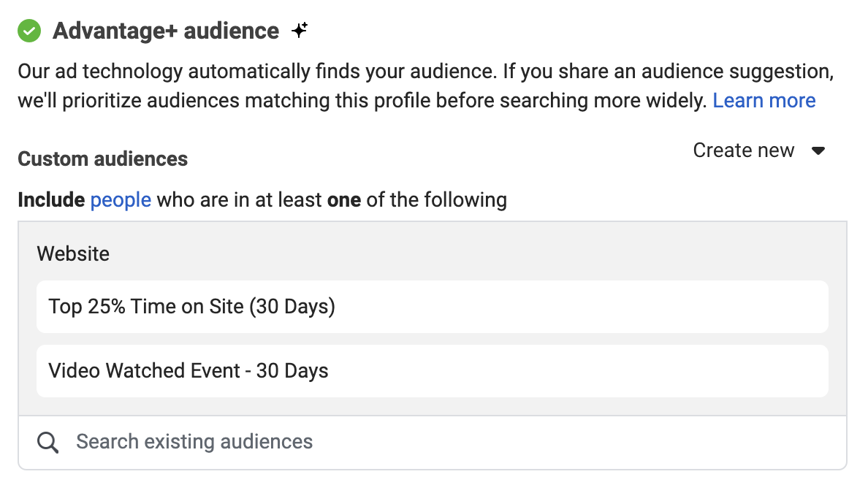Click the magnifying glass in the search bar

click(x=47, y=442)
